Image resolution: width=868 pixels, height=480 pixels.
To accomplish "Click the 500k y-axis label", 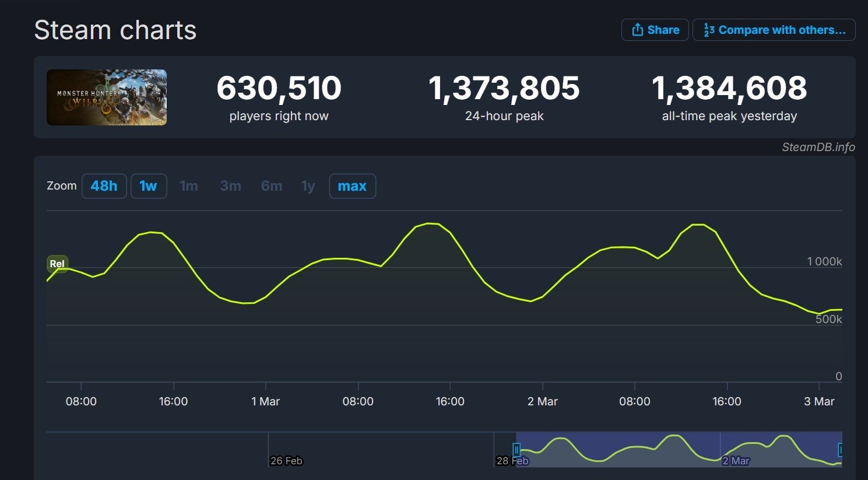I will (x=829, y=319).
